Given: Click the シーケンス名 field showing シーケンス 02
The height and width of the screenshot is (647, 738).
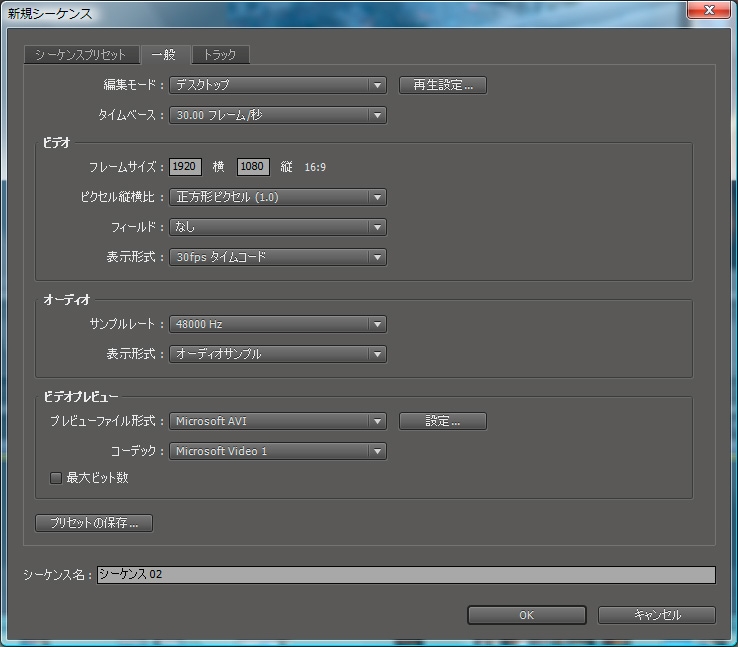Looking at the screenshot, I should 406,575.
